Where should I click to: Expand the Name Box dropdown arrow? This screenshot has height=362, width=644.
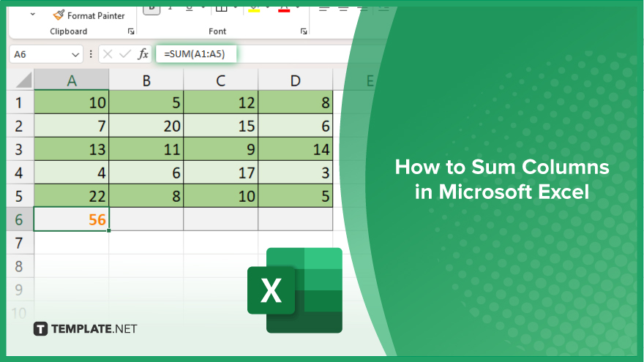[75, 55]
